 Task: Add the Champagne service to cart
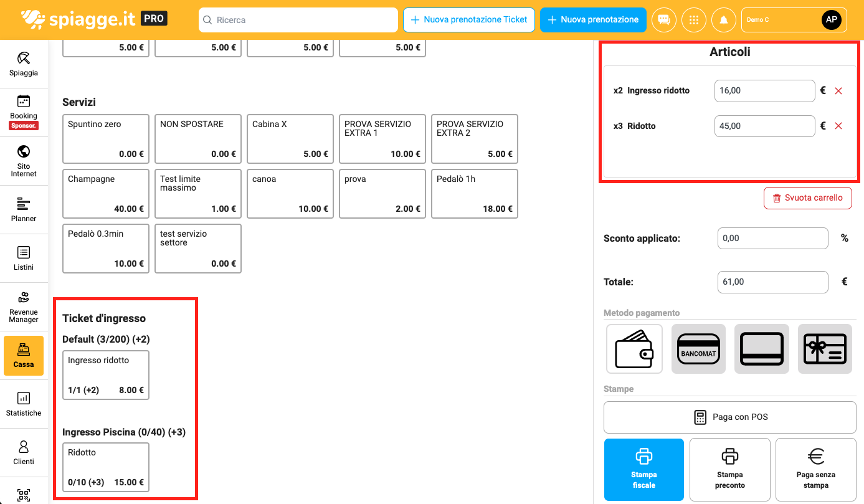tap(106, 193)
